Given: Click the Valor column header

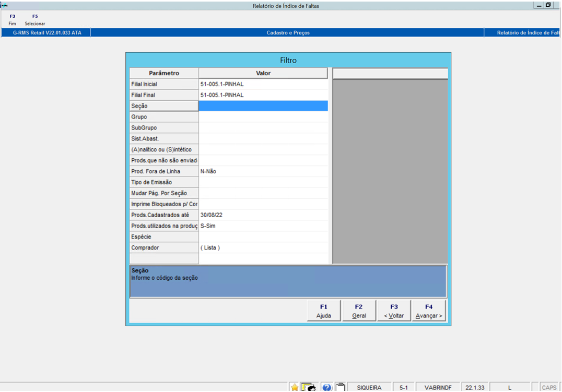Looking at the screenshot, I should pos(263,73).
